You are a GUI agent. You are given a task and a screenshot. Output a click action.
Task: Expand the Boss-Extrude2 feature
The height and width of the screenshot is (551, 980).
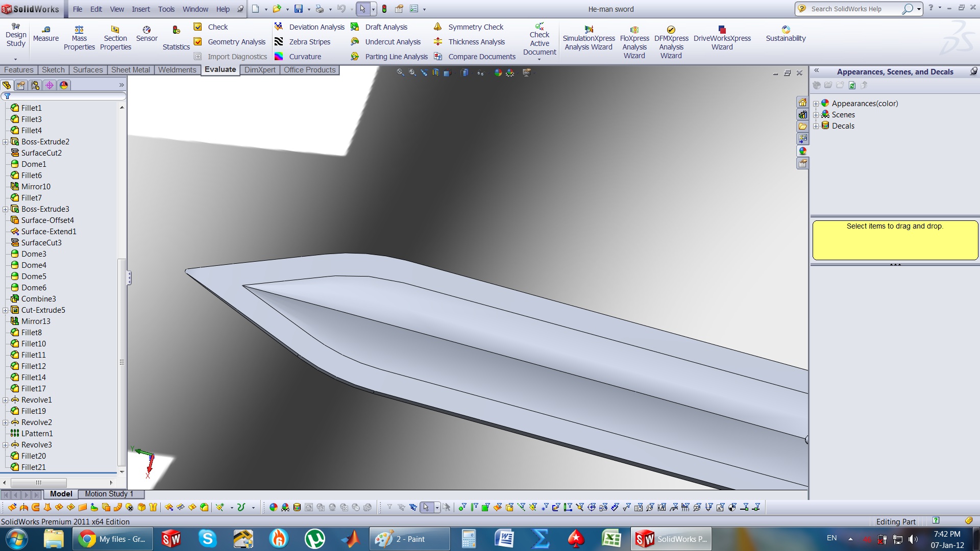[x=6, y=142]
